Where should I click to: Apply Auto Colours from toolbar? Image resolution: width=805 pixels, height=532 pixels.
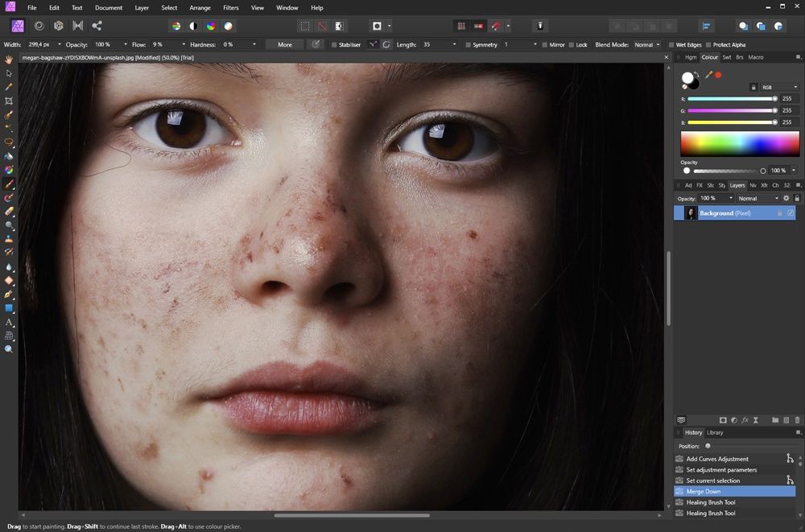click(211, 26)
